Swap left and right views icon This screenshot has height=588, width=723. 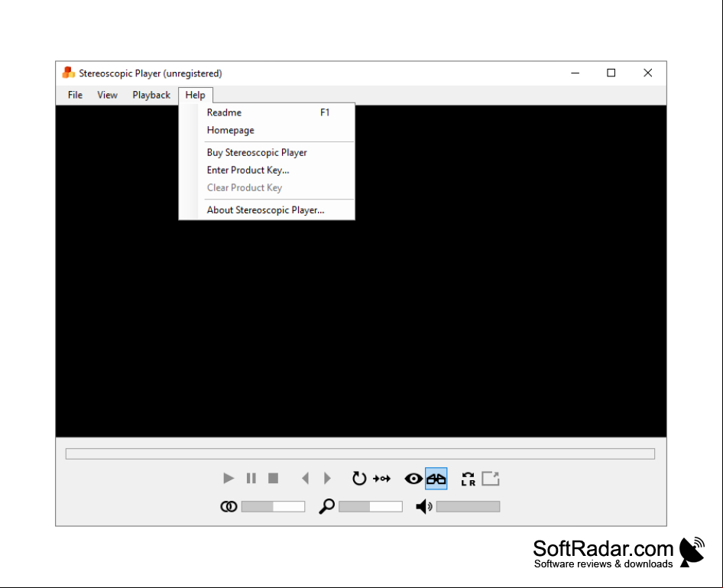pyautogui.click(x=468, y=479)
